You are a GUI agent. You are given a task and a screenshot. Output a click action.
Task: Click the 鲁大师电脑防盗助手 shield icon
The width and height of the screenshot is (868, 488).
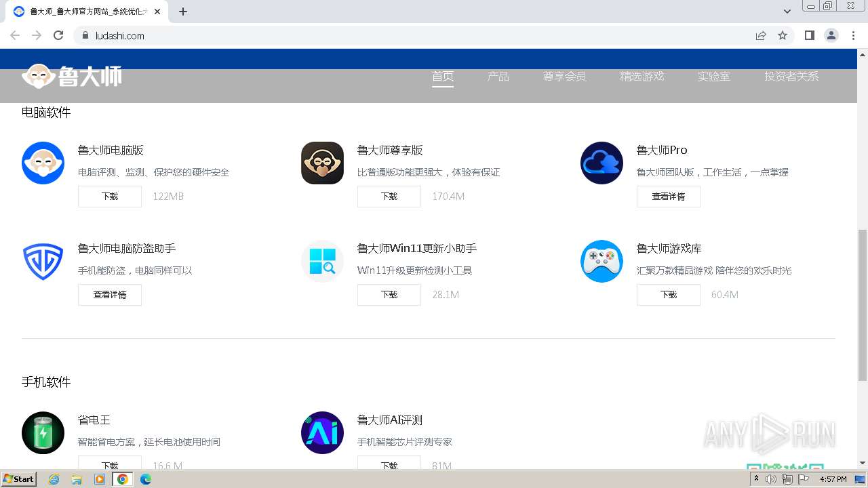pos(43,261)
